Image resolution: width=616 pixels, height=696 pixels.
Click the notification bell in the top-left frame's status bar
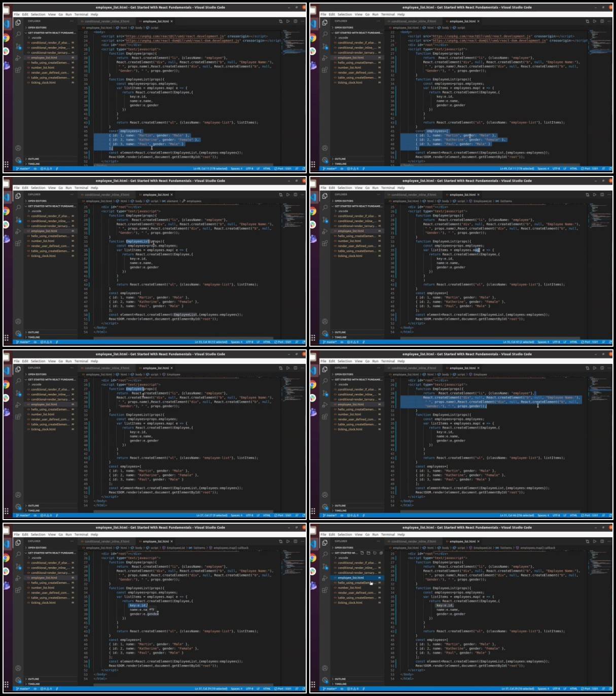(303, 169)
